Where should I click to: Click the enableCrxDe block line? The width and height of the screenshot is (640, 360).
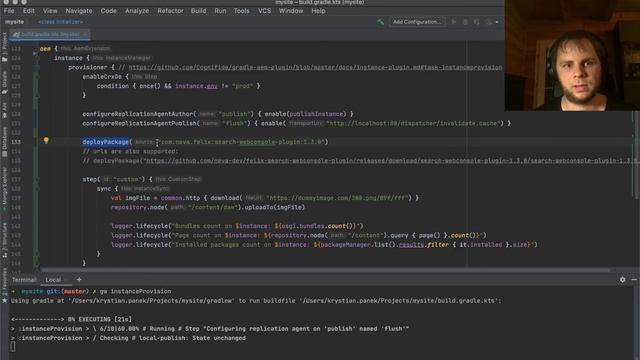(x=120, y=77)
